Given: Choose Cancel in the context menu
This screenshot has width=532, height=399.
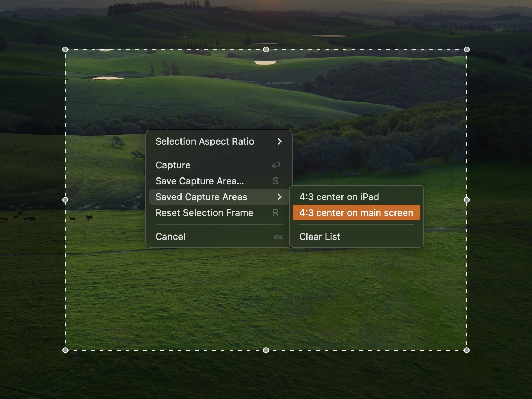Looking at the screenshot, I should [x=219, y=237].
